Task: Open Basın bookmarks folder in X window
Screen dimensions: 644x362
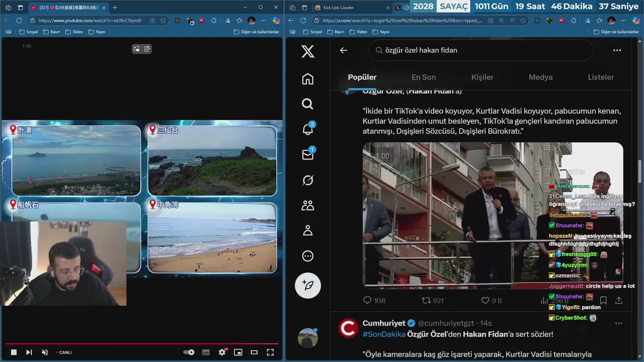Action: click(x=336, y=32)
